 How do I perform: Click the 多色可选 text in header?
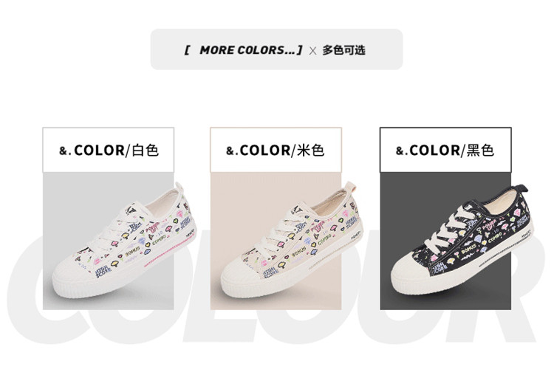(343, 50)
